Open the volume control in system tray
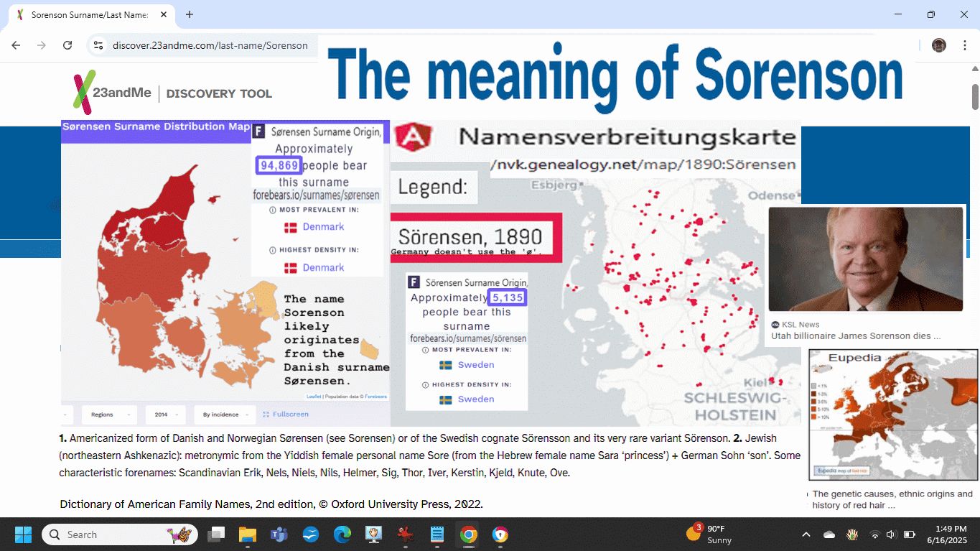 [891, 534]
